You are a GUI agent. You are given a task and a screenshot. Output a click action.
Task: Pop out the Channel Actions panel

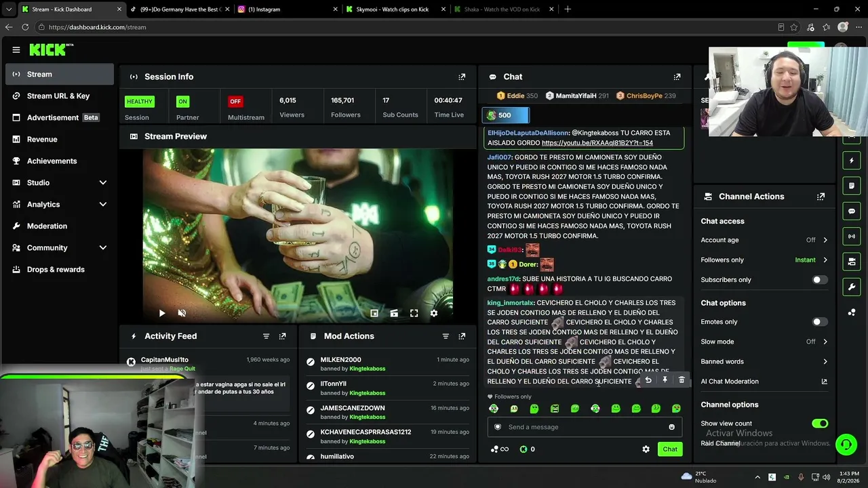pyautogui.click(x=821, y=197)
